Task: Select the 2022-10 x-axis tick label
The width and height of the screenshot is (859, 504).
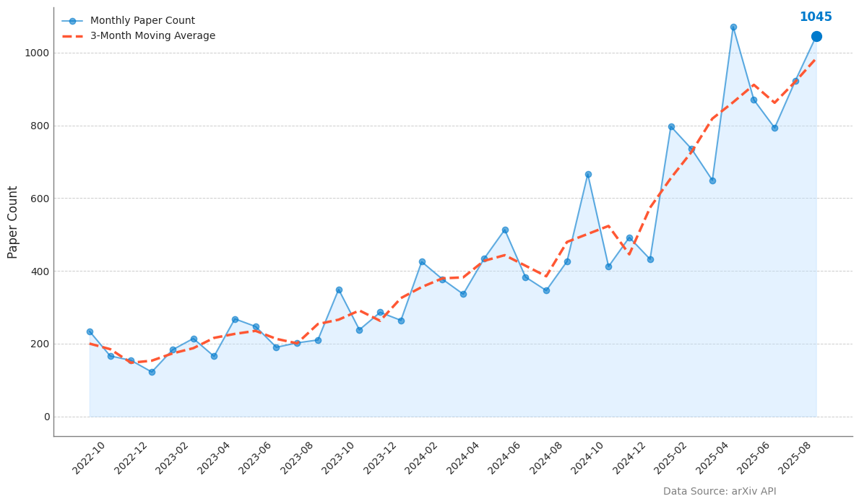Action: (89, 458)
